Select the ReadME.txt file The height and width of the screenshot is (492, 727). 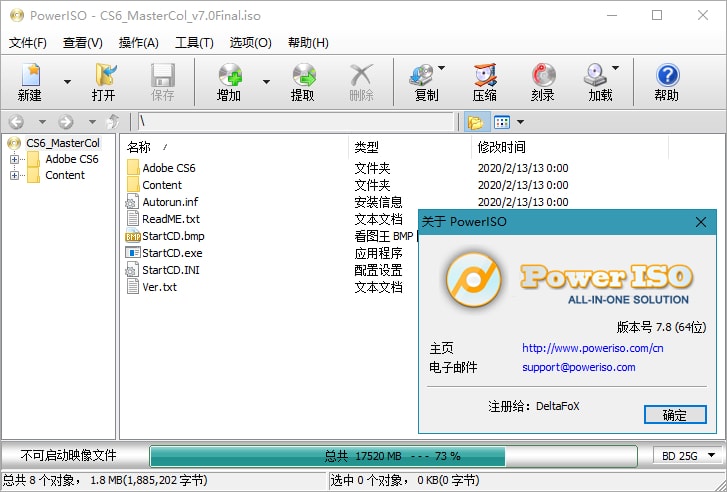coord(171,219)
